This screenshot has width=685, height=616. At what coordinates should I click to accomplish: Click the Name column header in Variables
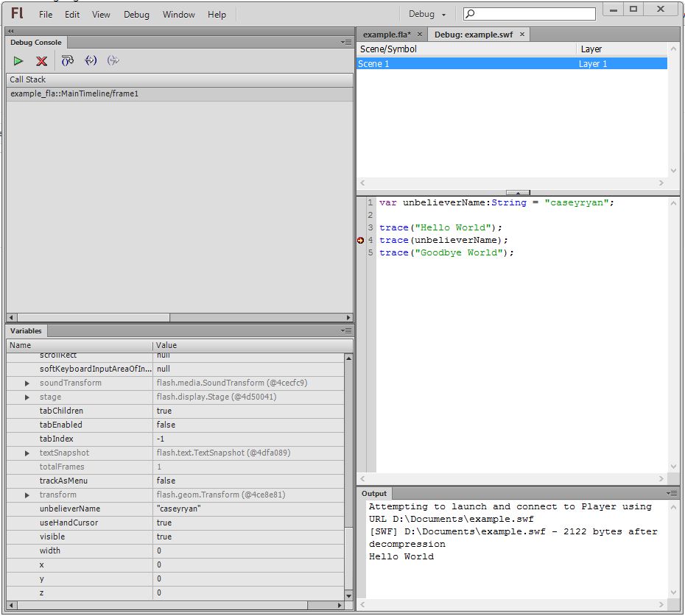(80, 345)
